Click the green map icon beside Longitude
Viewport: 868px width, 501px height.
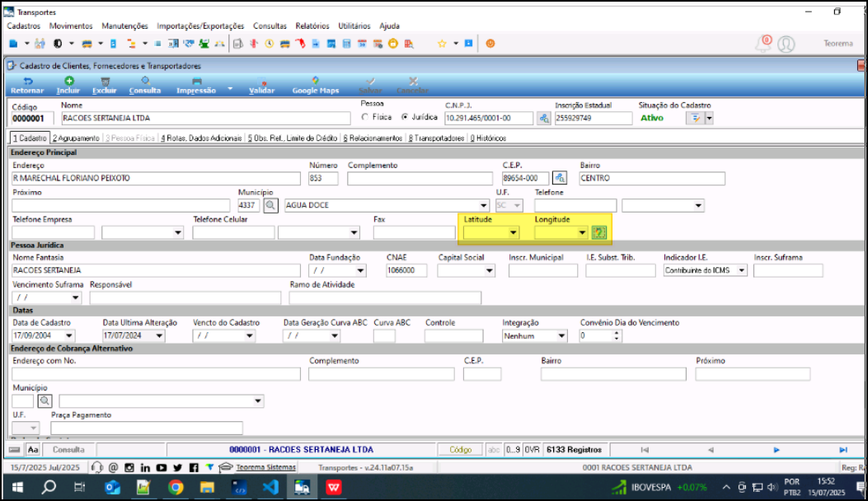tap(599, 232)
